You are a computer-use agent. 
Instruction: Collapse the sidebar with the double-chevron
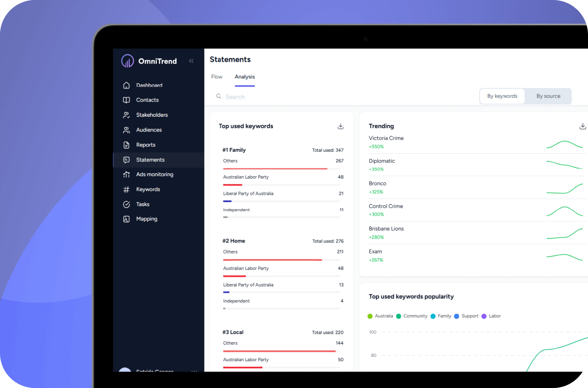coord(191,61)
